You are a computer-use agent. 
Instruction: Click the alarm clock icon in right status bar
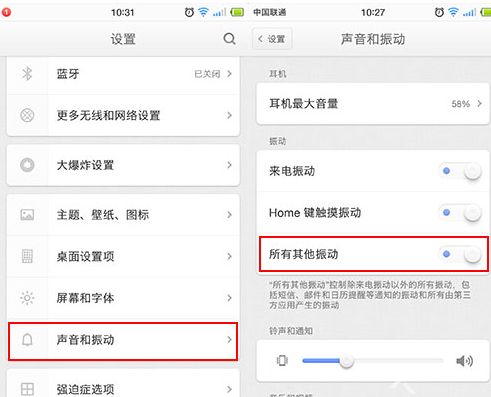point(439,12)
